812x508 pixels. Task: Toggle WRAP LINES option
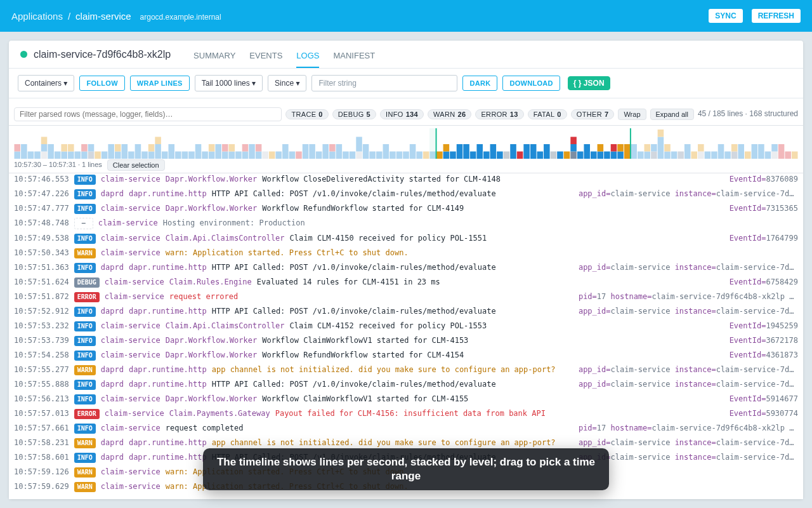pos(160,83)
